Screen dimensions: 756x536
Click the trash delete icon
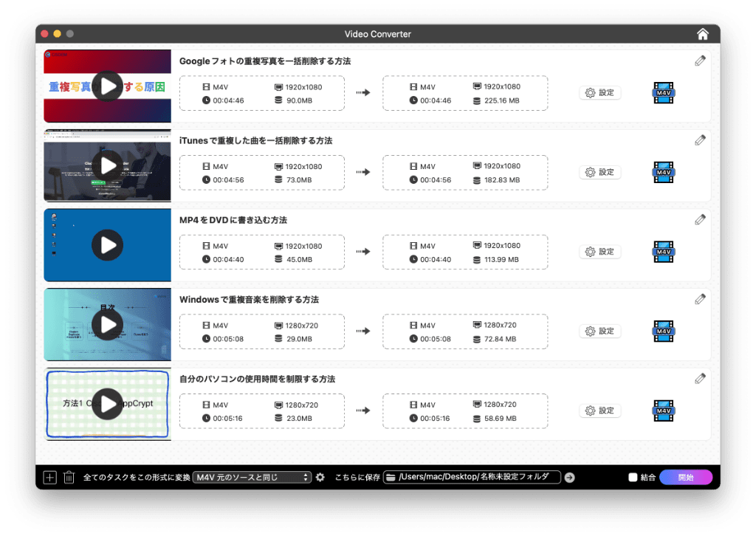click(69, 478)
